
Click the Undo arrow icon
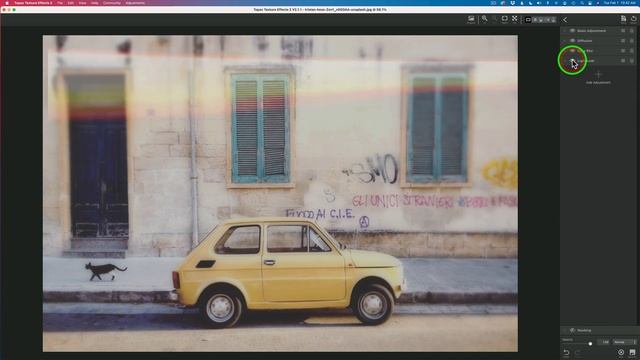pyautogui.click(x=566, y=353)
